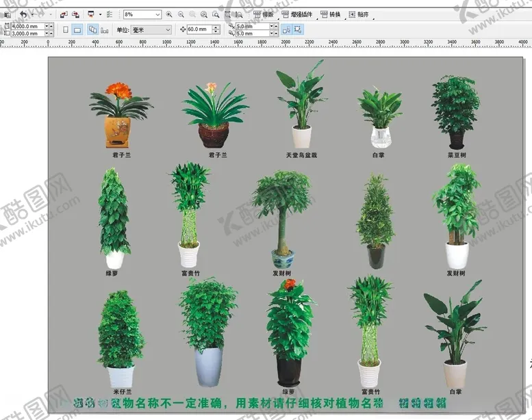This screenshot has height=420, width=532.
Task: Open the 单位 units dropdown (毫米)
Action: click(x=151, y=30)
